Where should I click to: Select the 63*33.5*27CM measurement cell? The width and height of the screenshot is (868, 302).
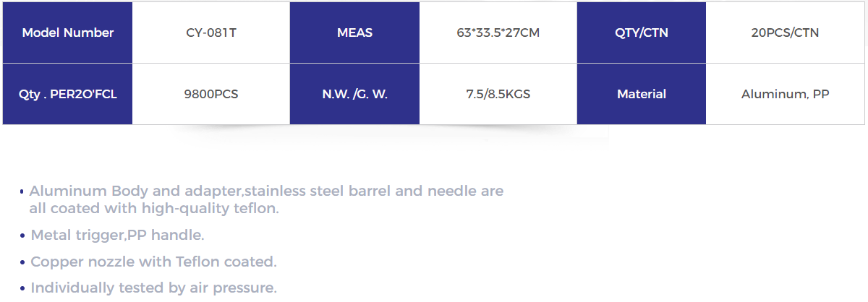coord(498,33)
